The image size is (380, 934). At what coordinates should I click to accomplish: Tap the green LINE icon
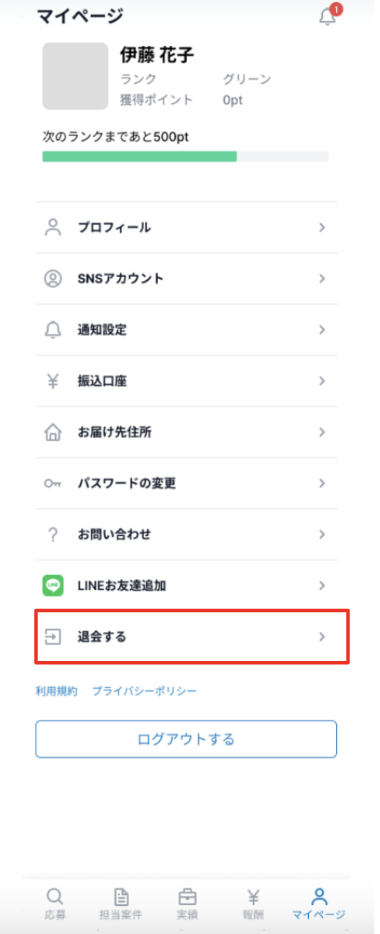[x=53, y=586]
